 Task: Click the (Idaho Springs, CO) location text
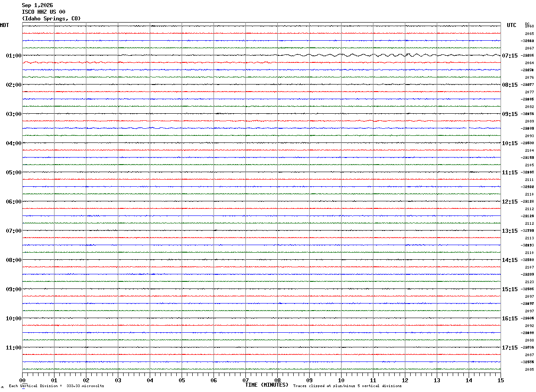[x=51, y=19]
